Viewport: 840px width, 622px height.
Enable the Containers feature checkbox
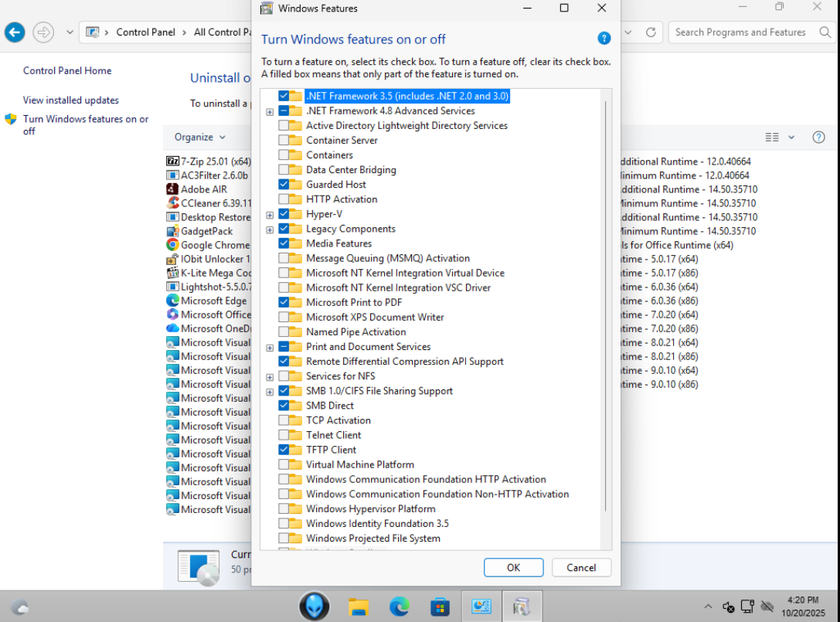pos(284,155)
